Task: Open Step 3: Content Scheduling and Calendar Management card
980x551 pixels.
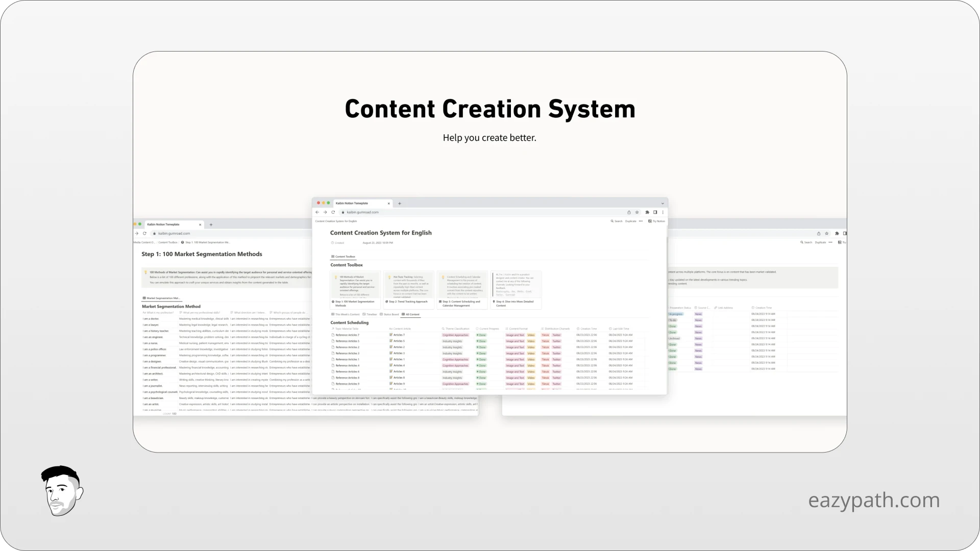Action: click(x=462, y=290)
